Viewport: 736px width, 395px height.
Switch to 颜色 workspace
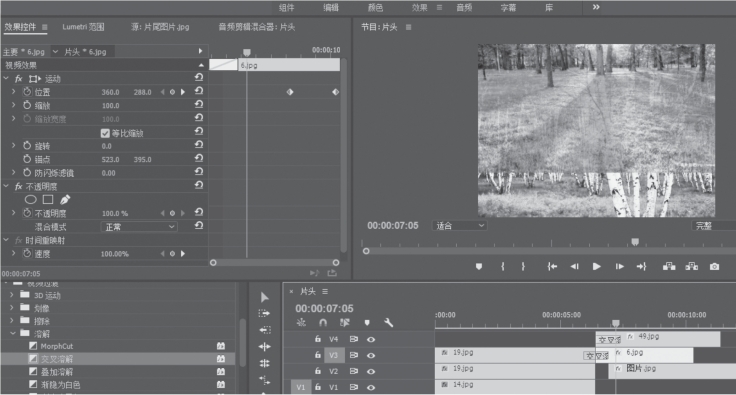375,8
